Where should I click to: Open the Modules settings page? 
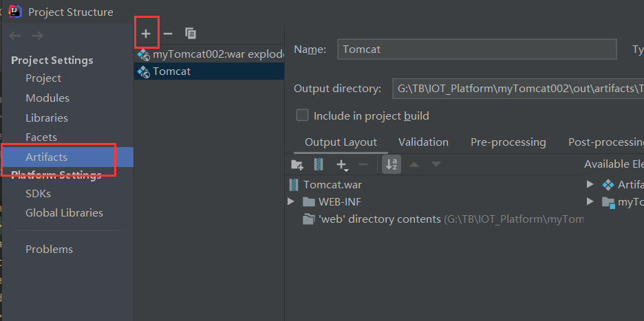(47, 98)
